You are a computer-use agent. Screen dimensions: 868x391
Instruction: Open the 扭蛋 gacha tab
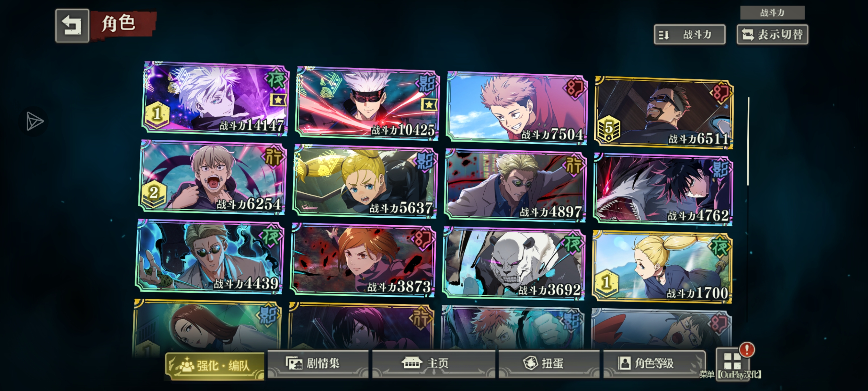[549, 364]
